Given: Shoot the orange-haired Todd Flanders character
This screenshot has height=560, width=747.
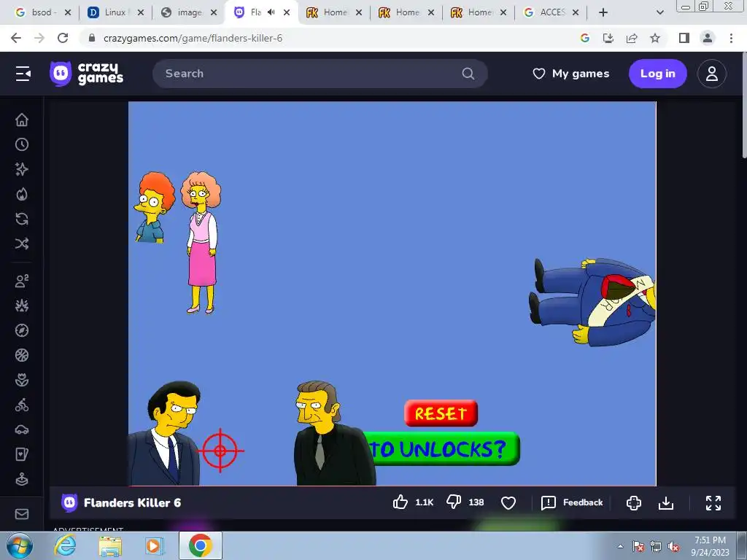Looking at the screenshot, I should pos(154,208).
